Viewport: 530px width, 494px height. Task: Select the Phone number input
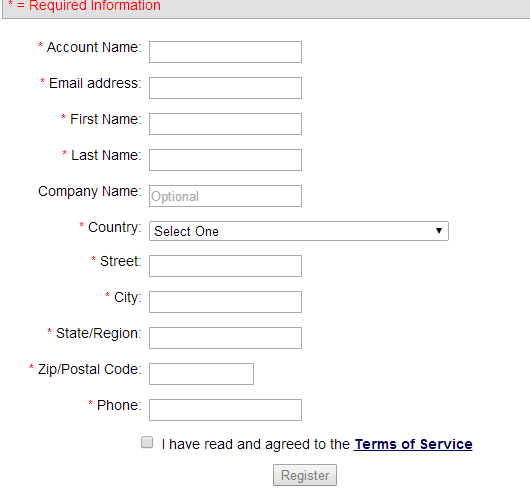(225, 410)
